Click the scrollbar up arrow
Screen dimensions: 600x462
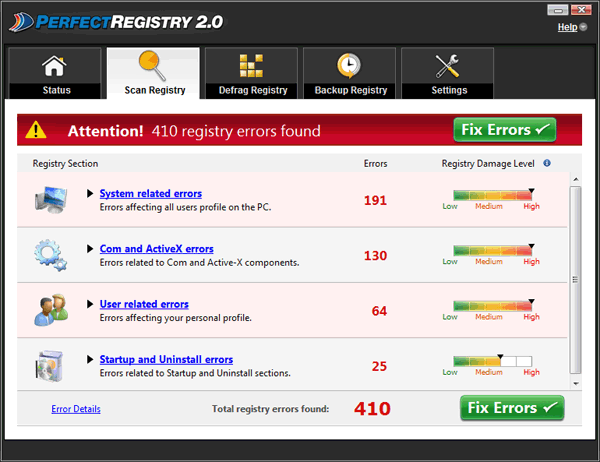[x=576, y=179]
